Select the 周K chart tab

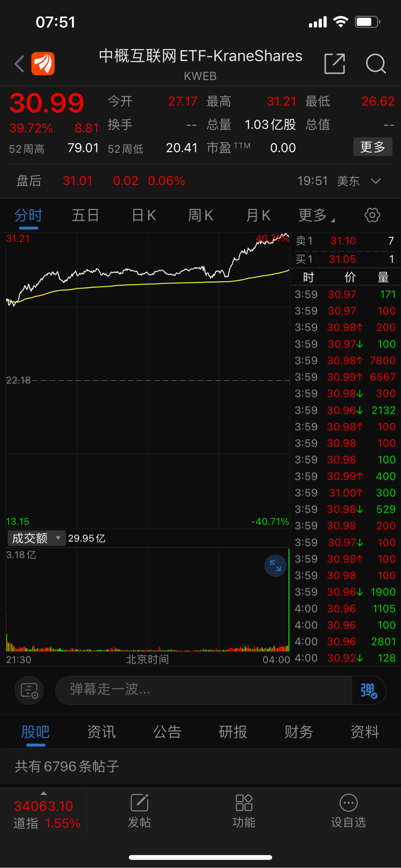[x=200, y=215]
